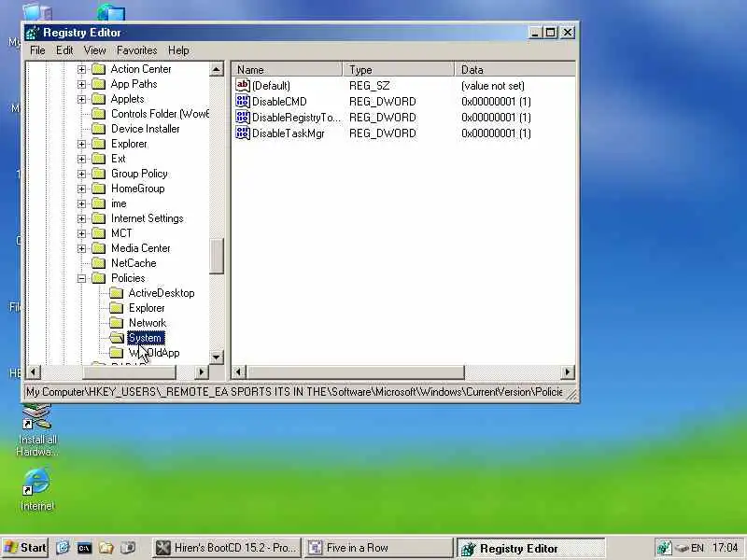The image size is (747, 560).
Task: Sort values by the Type column
Action: 399,69
